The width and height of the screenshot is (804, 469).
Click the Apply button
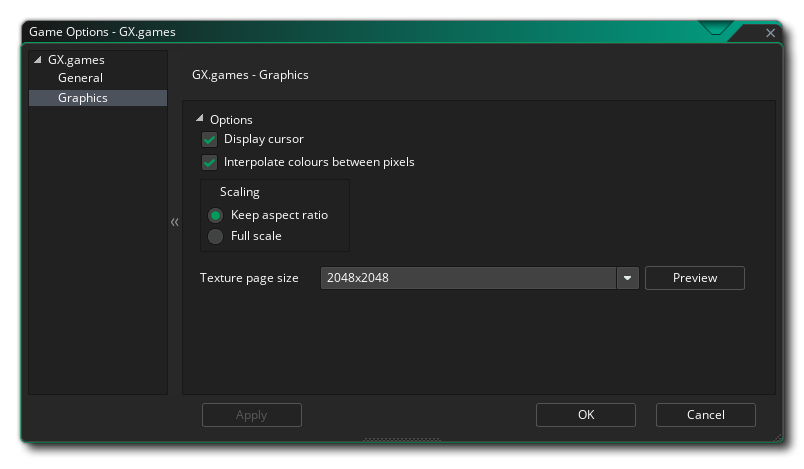(x=252, y=415)
